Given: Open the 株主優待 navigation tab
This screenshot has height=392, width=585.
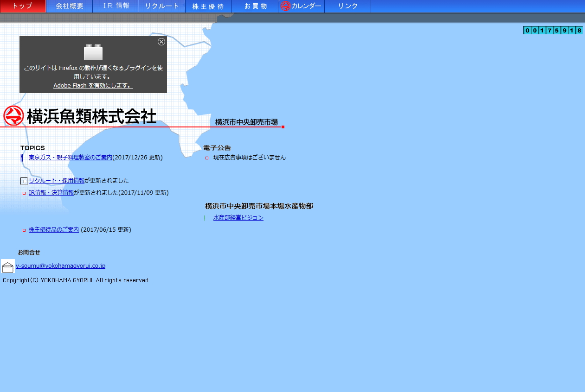Looking at the screenshot, I should pos(208,6).
